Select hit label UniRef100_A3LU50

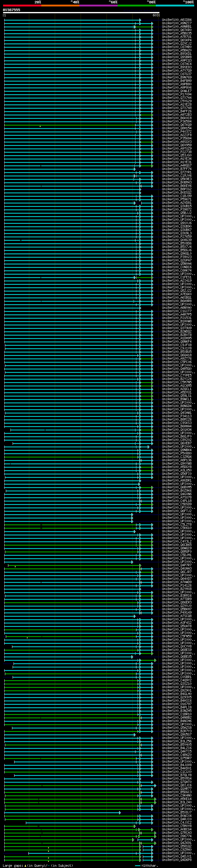pyautogui.click(x=177, y=470)
